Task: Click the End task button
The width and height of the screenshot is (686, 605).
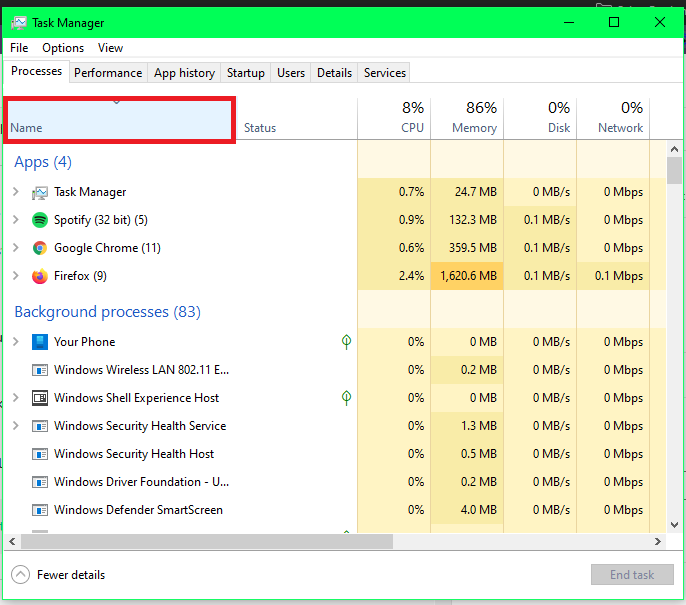Action: pyautogui.click(x=632, y=574)
